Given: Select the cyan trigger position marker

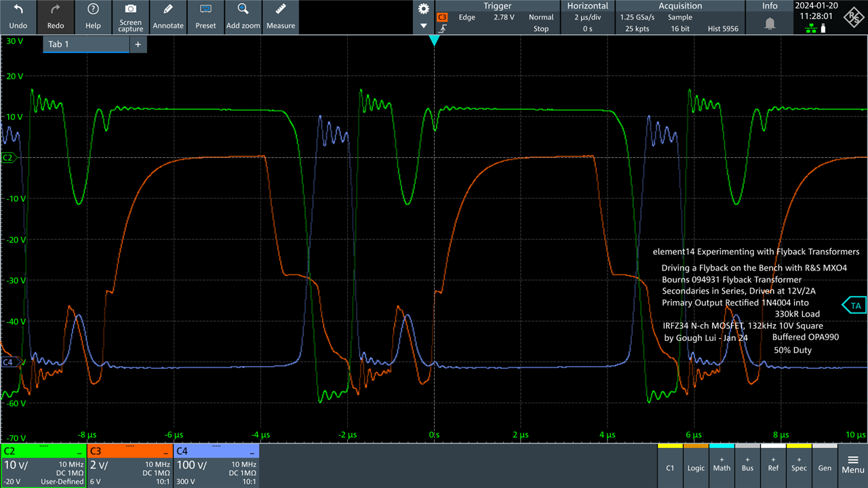Looking at the screenshot, I should coord(434,41).
